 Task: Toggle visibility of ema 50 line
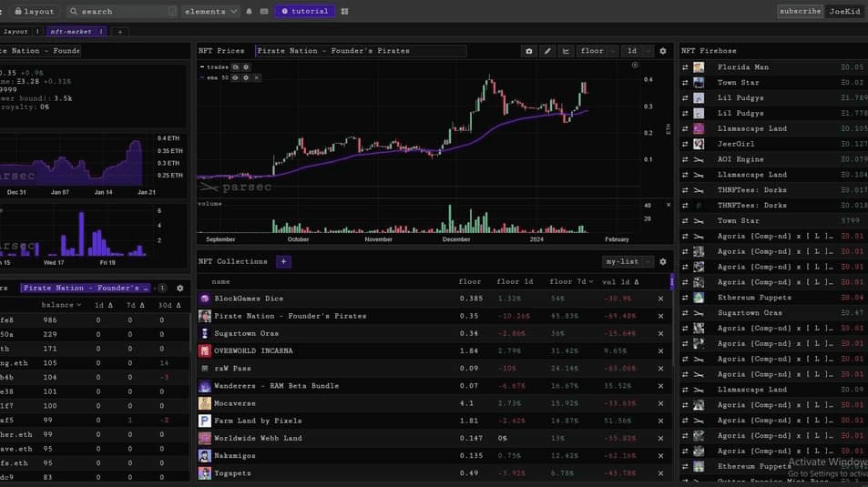coord(235,78)
